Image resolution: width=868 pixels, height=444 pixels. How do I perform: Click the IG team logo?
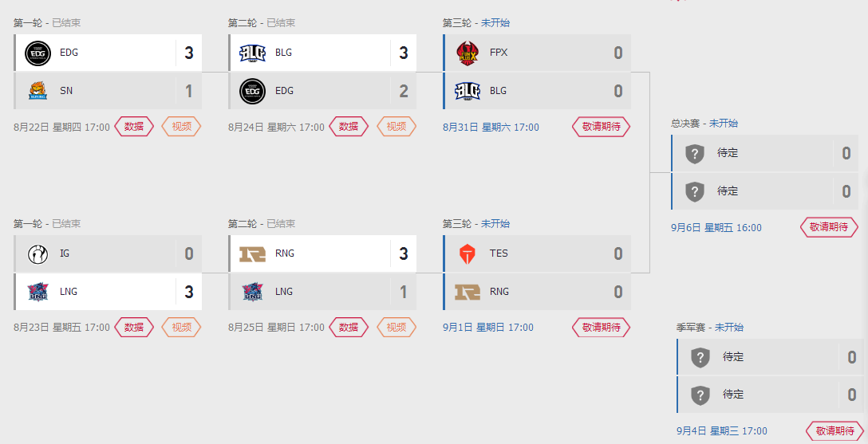[x=37, y=253]
